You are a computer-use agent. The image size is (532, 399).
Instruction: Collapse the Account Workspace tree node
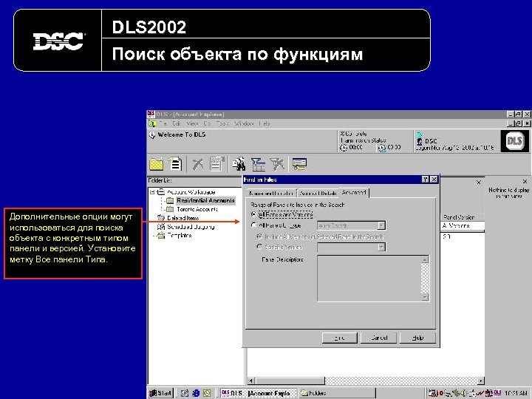coord(153,191)
